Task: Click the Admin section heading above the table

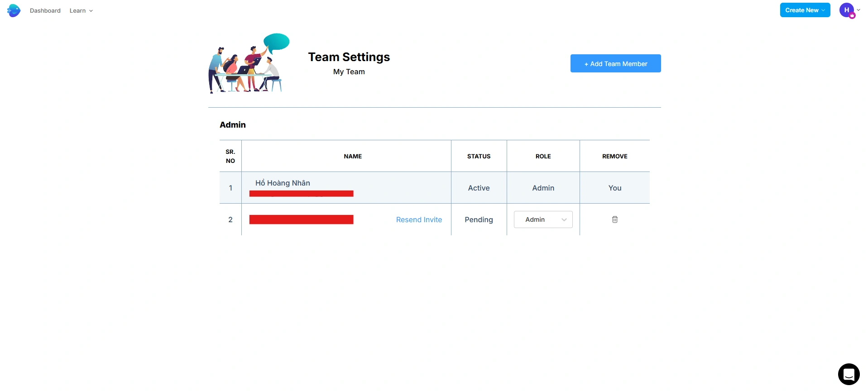Action: (233, 125)
